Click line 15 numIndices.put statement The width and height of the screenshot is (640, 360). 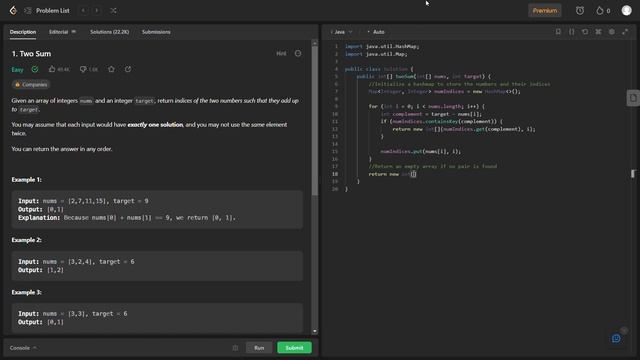(420, 151)
